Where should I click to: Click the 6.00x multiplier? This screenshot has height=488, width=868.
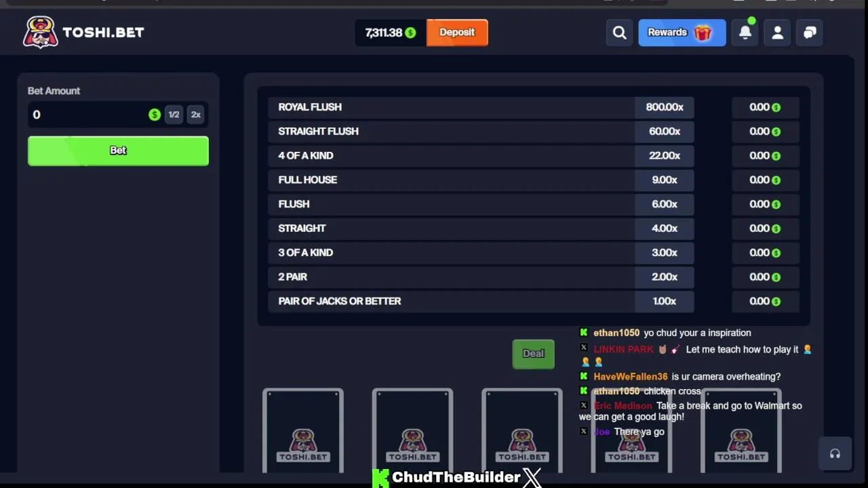click(x=665, y=204)
